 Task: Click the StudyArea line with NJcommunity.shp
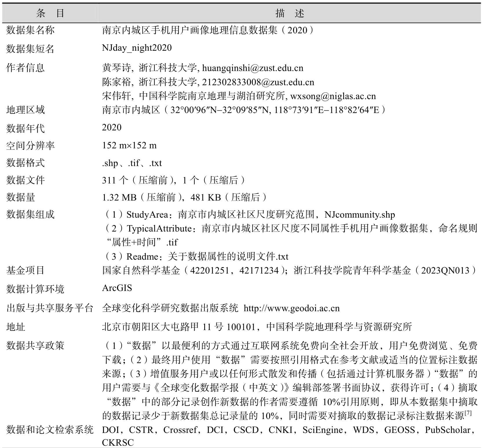click(x=249, y=214)
